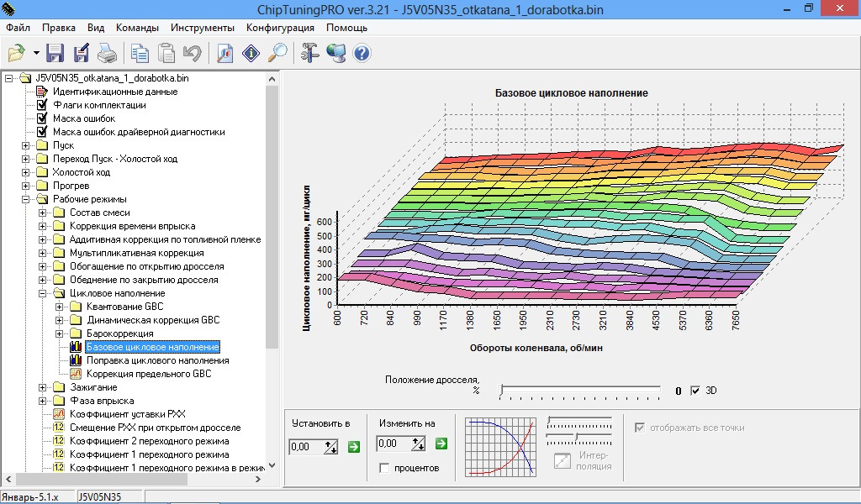Click the printer icon in toolbar

tap(107, 54)
